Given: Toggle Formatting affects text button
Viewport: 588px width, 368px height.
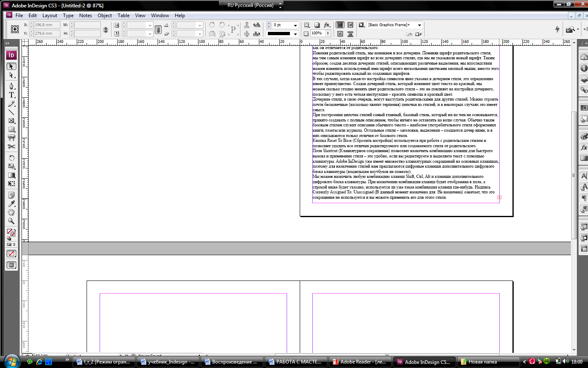Looking at the screenshot, I should coord(14,245).
